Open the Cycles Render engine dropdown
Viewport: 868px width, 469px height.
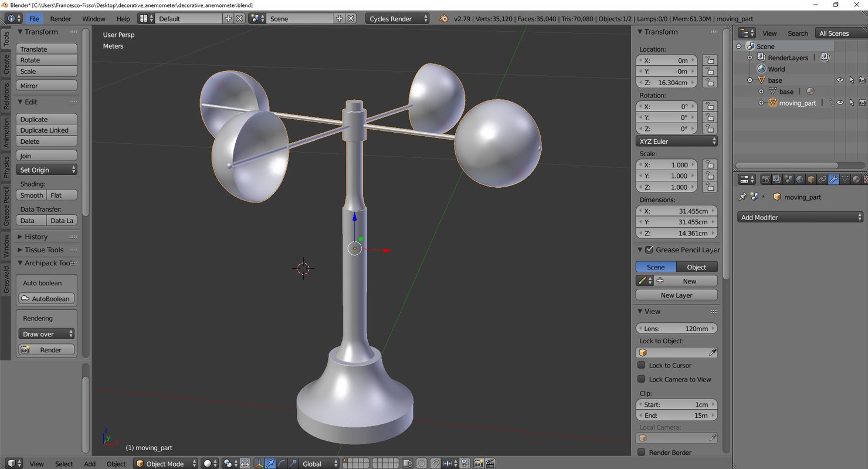tap(396, 18)
